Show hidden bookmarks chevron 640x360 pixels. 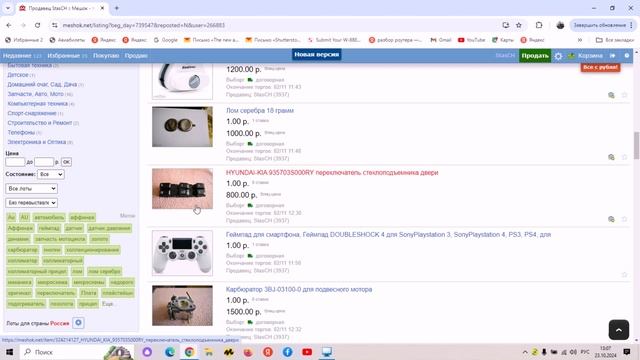(580, 40)
